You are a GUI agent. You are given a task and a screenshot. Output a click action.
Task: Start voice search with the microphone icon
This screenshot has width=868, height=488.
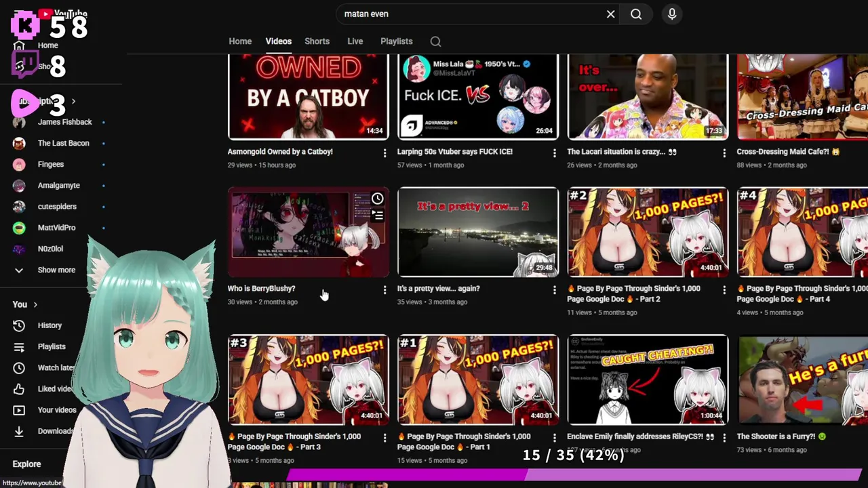672,14
